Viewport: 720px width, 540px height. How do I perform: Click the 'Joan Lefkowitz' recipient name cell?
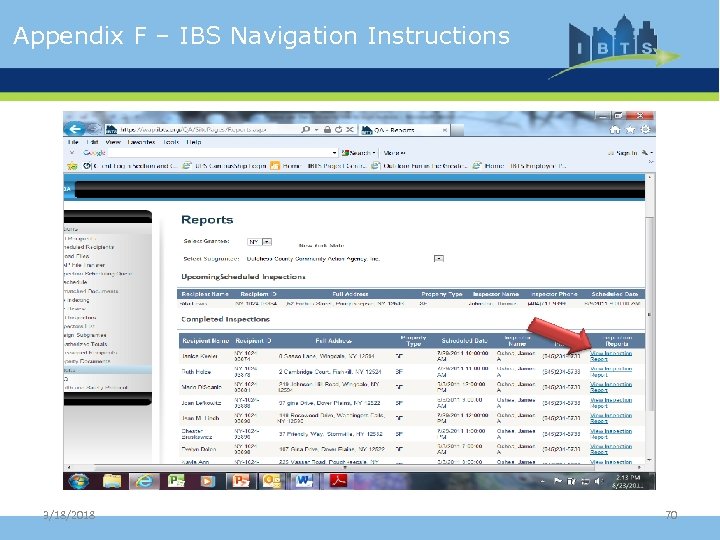tap(201, 403)
